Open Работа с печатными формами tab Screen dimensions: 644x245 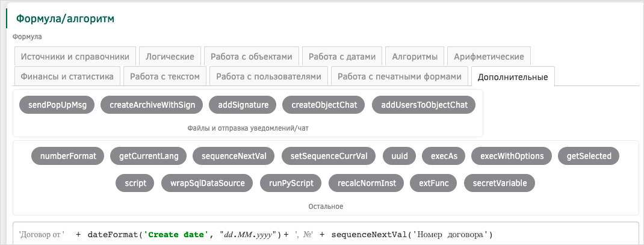coord(400,76)
